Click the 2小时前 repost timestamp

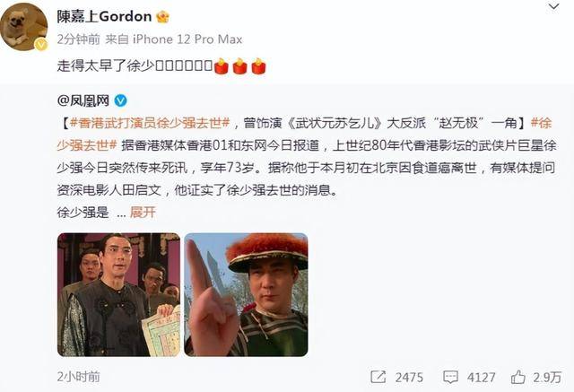(78, 377)
